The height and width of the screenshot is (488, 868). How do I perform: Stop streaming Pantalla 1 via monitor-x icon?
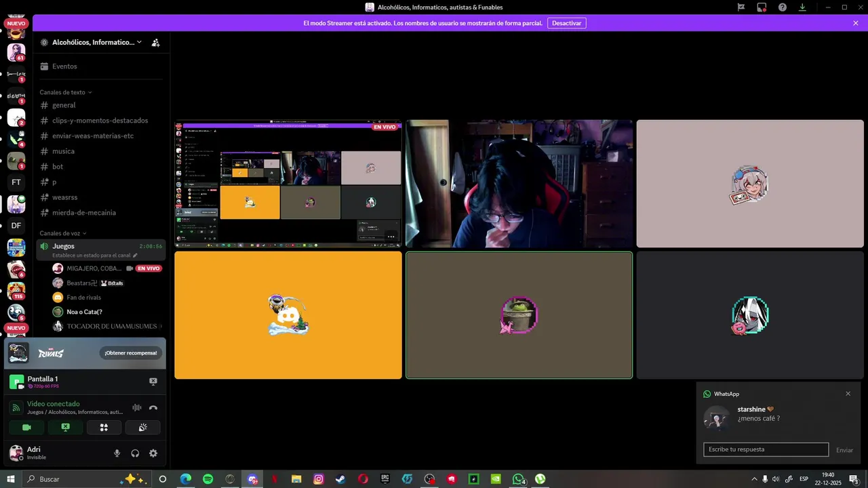pyautogui.click(x=153, y=382)
